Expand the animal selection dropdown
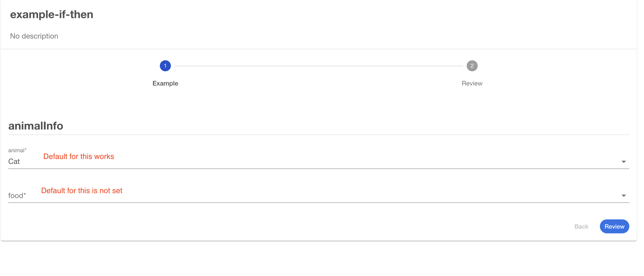 (x=624, y=161)
